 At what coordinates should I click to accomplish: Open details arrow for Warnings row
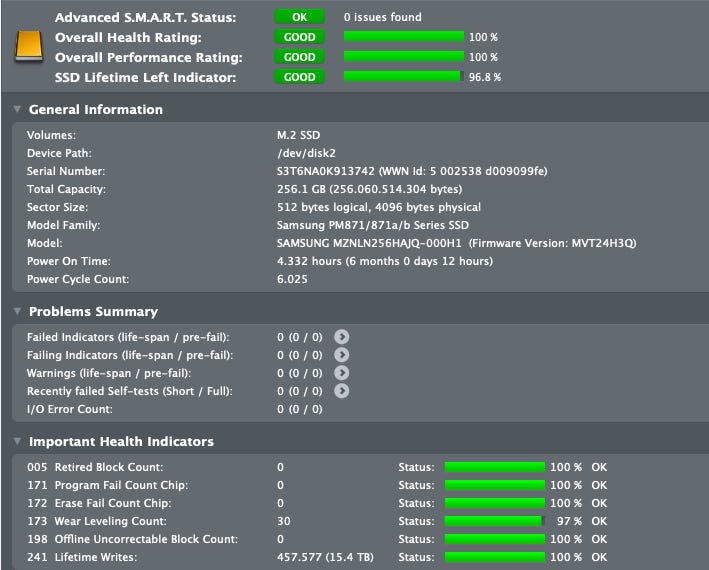342,373
